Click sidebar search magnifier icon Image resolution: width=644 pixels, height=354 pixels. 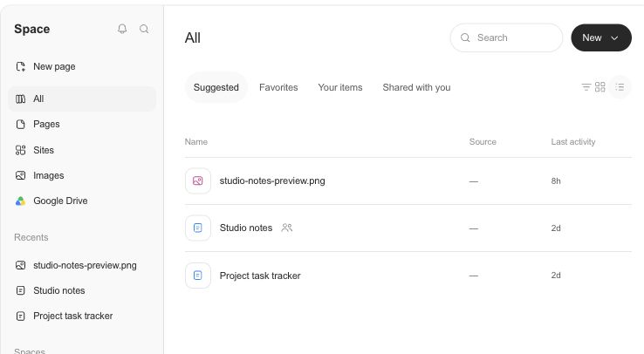[x=144, y=29]
